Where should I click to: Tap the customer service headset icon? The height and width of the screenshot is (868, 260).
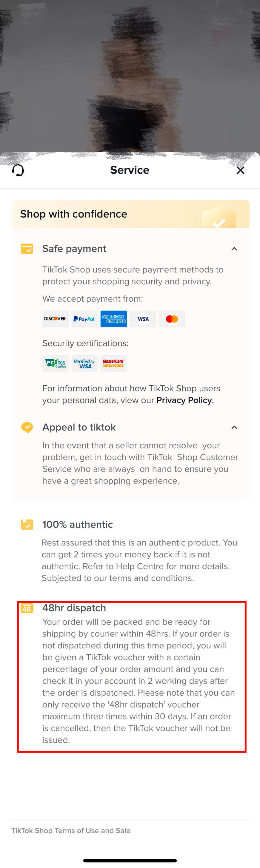coord(18,170)
